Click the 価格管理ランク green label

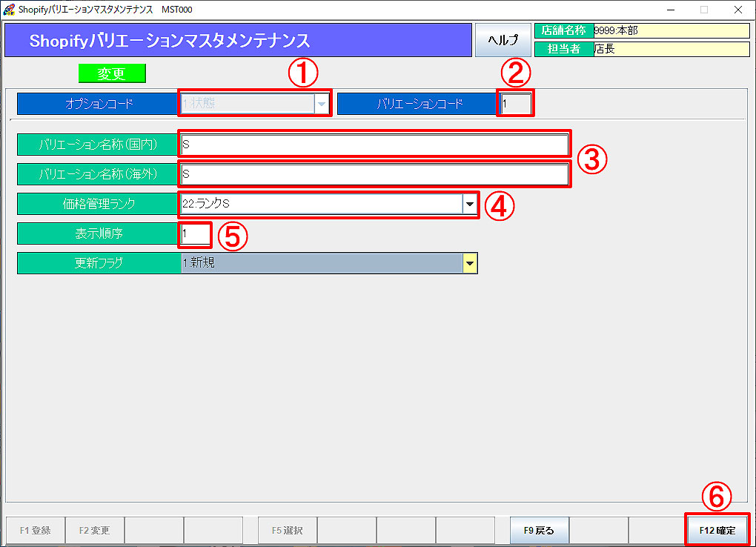98,204
